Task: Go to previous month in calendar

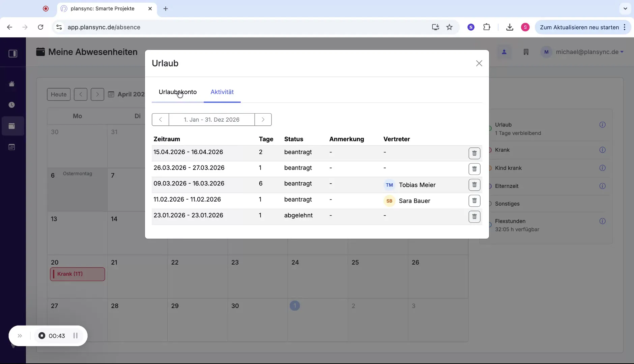Action: click(x=81, y=94)
